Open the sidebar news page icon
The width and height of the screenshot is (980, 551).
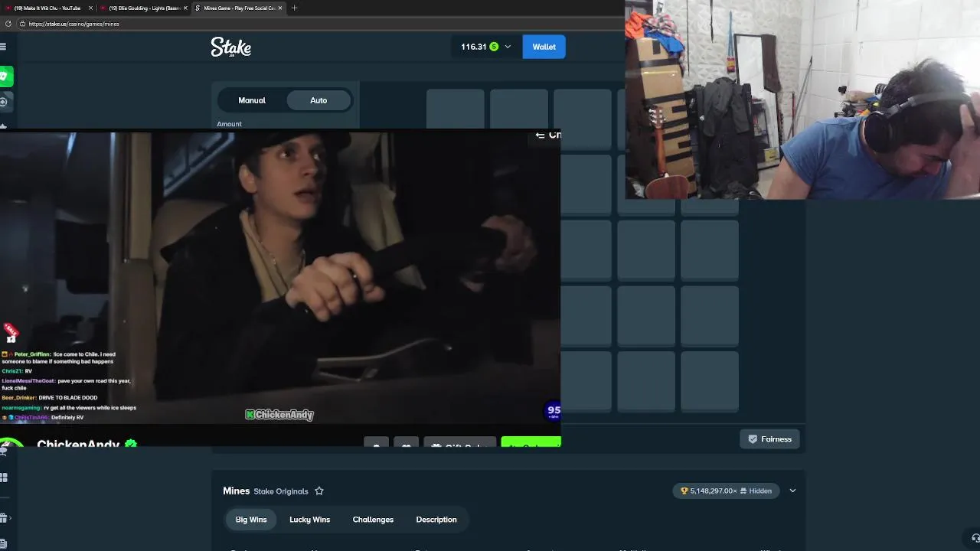pyautogui.click(x=4, y=544)
